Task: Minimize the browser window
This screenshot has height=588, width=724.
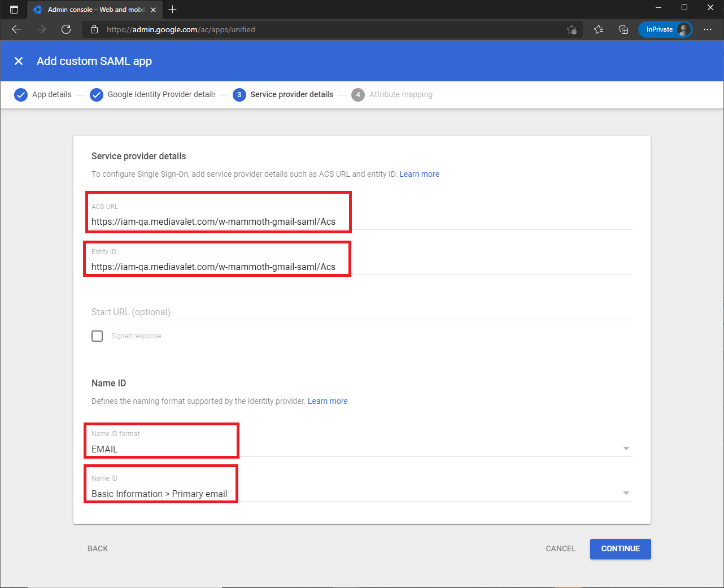Action: [x=658, y=8]
